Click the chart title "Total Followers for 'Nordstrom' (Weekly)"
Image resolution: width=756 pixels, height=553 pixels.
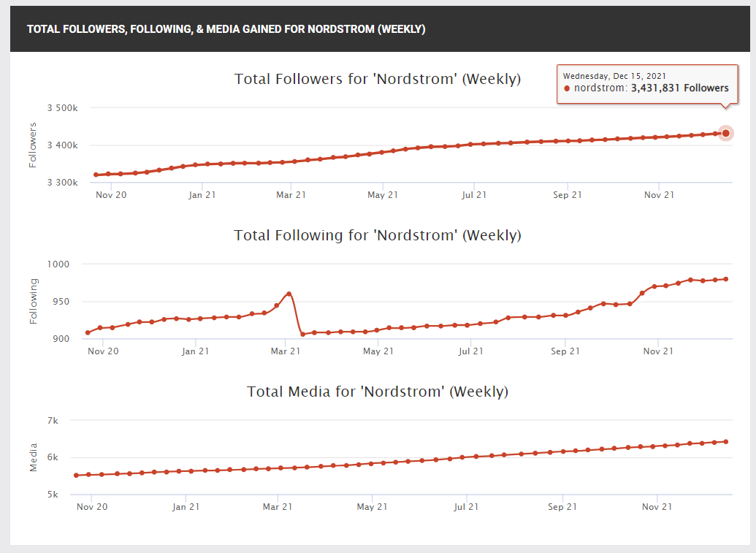click(378, 79)
